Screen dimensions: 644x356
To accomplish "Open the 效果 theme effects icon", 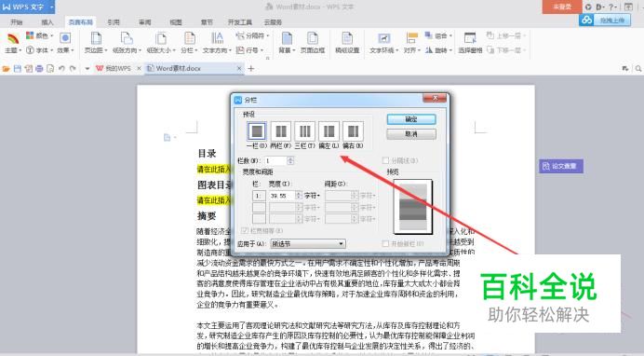I will point(65,38).
